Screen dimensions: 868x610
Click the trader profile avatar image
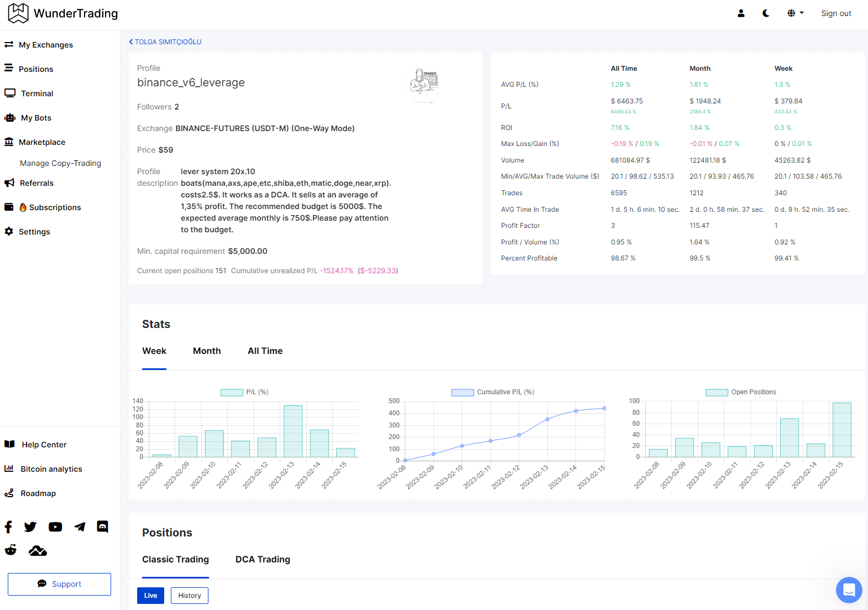(x=424, y=83)
